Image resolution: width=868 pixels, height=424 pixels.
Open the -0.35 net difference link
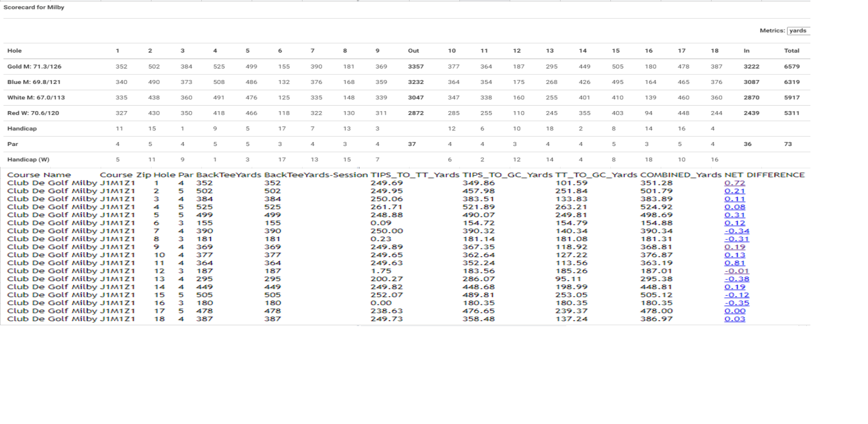tap(737, 303)
